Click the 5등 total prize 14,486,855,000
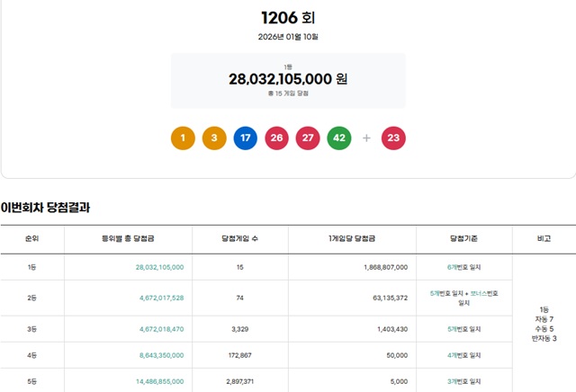576x392 pixels. [159, 382]
